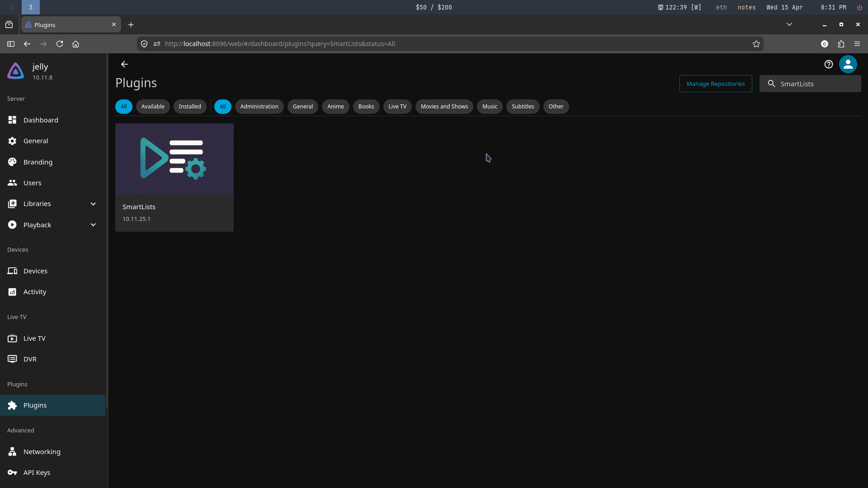
Task: Click the notes item in top bar
Action: 746,7
